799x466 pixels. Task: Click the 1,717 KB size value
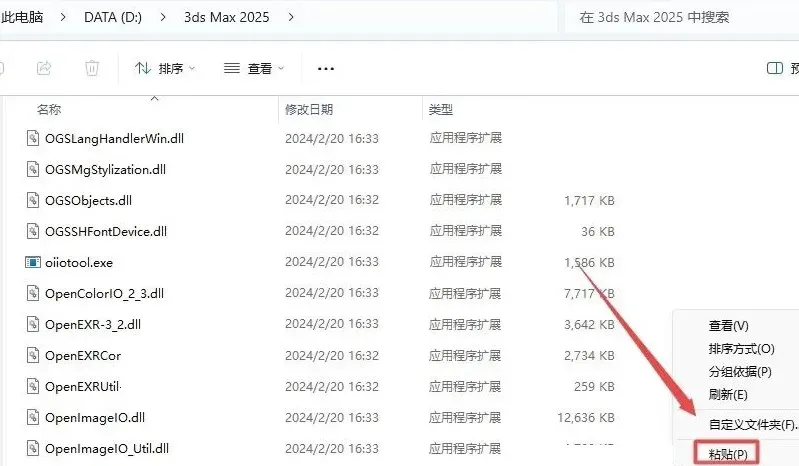tap(589, 201)
